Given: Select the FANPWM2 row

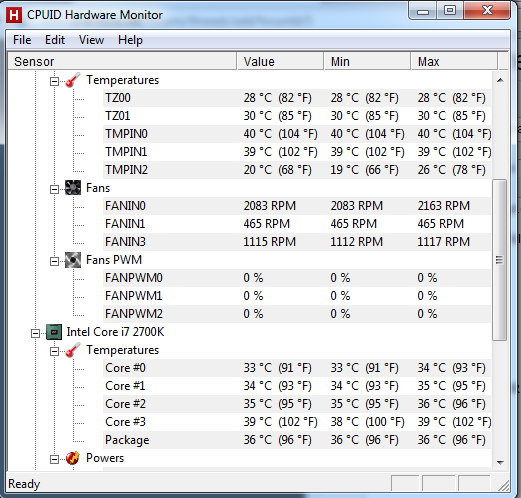Looking at the screenshot, I should [297, 314].
